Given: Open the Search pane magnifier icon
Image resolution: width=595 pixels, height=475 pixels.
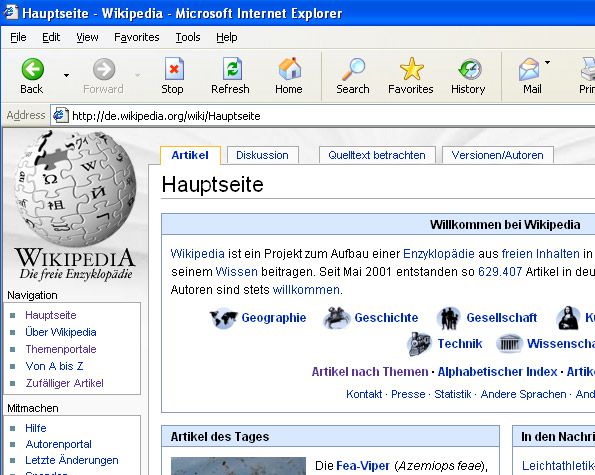Looking at the screenshot, I should [x=353, y=69].
